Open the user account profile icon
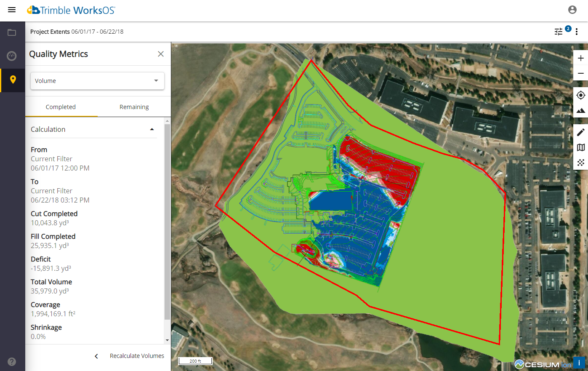This screenshot has width=588, height=371. pos(572,10)
